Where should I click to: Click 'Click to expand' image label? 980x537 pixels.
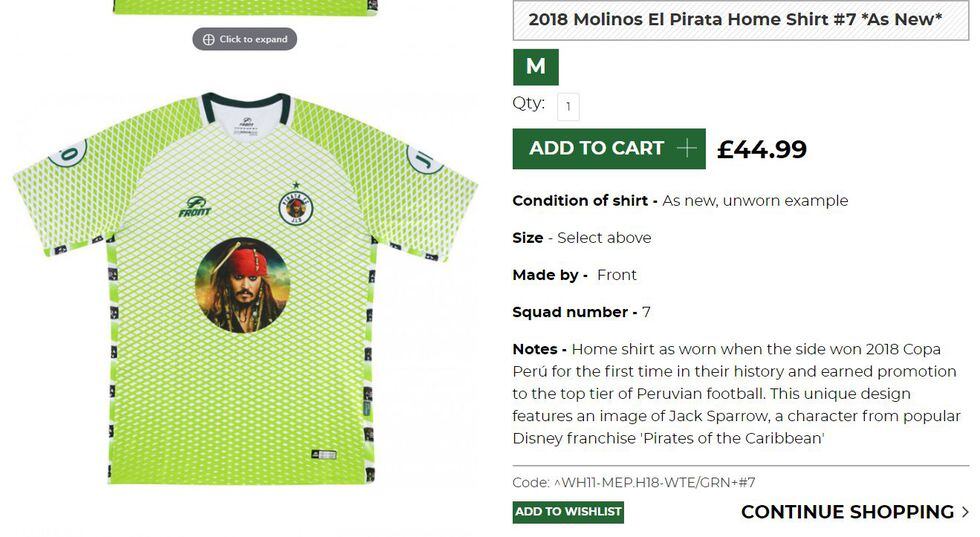point(253,40)
